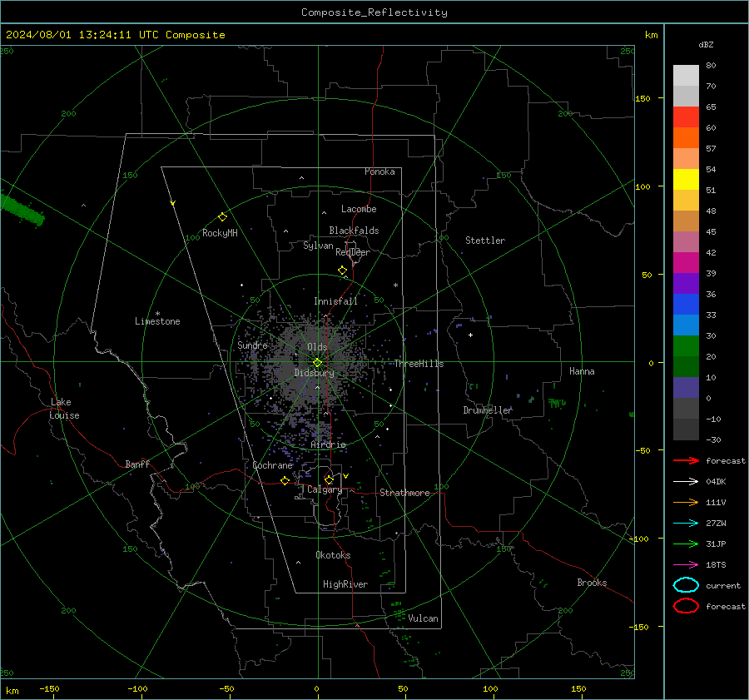Click the yellow diamond marker beside RockyMH

[222, 217]
